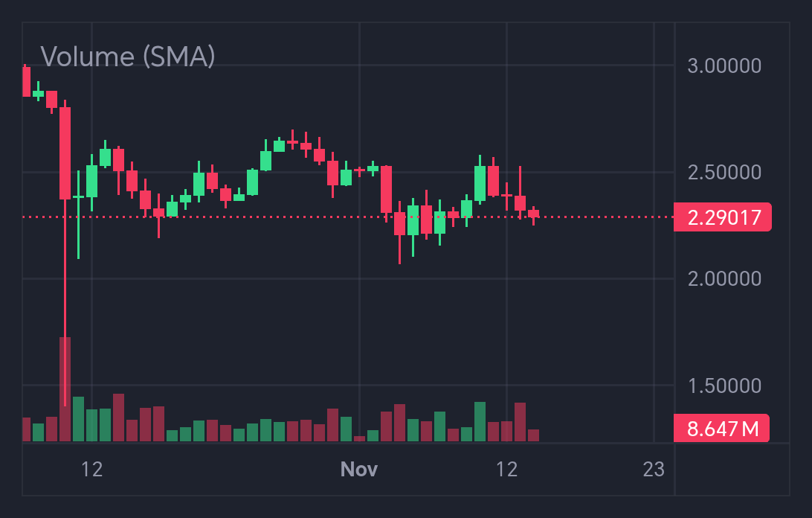Click the tallest green volume bar in November
Image resolution: width=812 pixels, height=518 pixels.
point(480,422)
